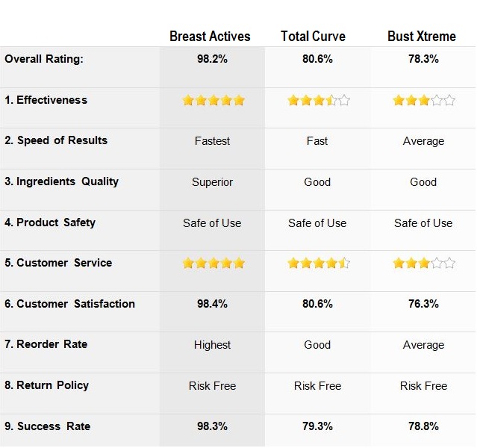Click Bust Xtreme effectiveness star rating
The image size is (477, 448).
pyautogui.click(x=424, y=100)
